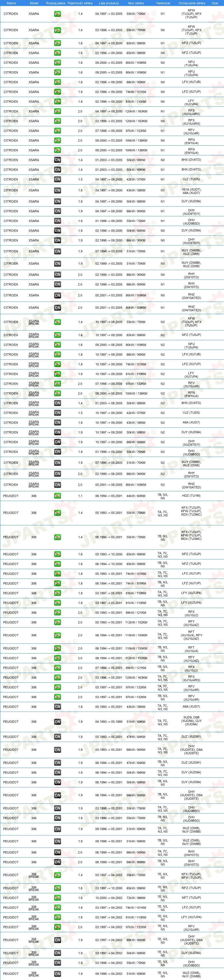Click PB icon in Xsara LFX 02.1998 row
Screen dimensions: 224x980
point(58,82)
